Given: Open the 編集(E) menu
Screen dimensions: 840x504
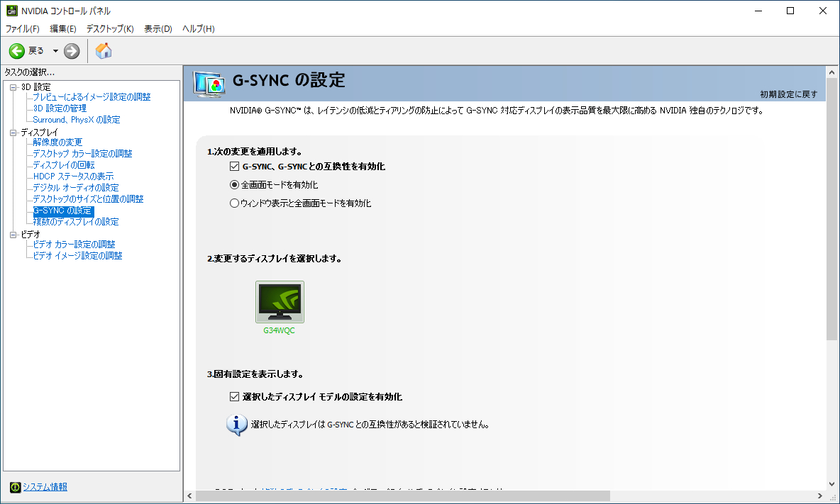Looking at the screenshot, I should 63,29.
